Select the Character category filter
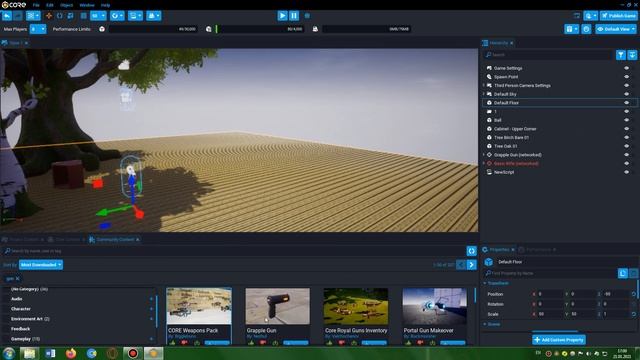This screenshot has width=640, height=360. pos(21,309)
